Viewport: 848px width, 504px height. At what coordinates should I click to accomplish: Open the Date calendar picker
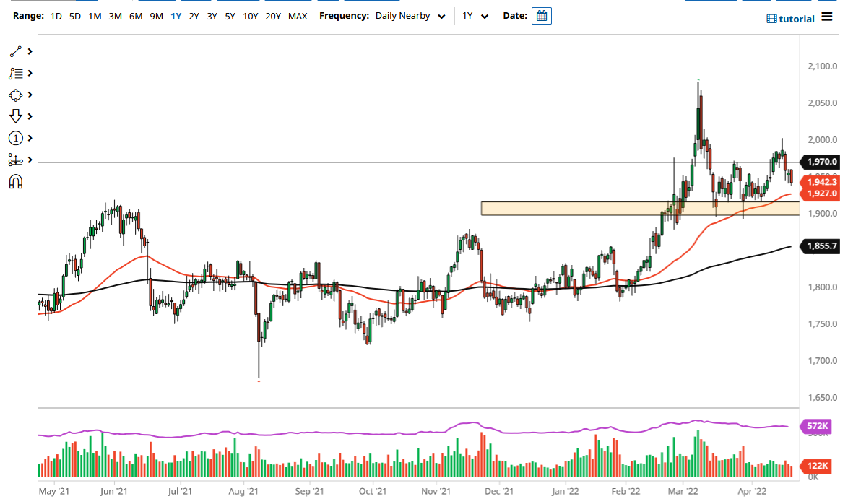click(542, 15)
